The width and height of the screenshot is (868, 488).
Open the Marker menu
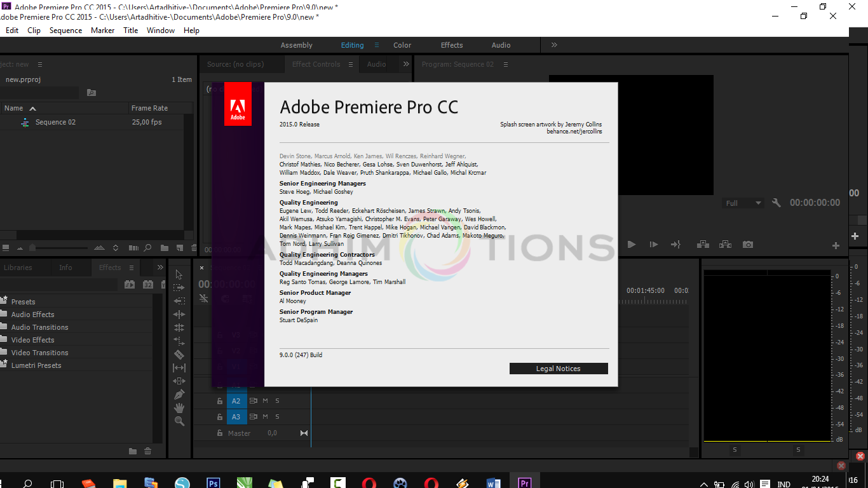click(103, 30)
